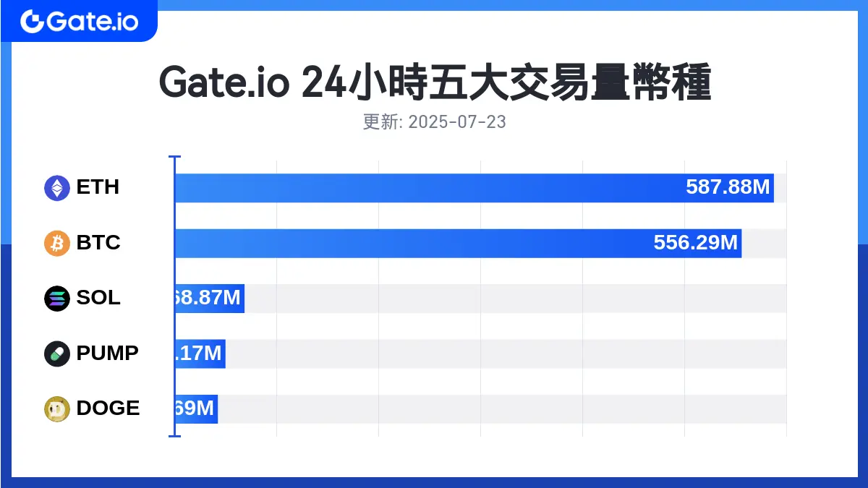
Task: Click the DOGE label text
Action: (x=109, y=408)
